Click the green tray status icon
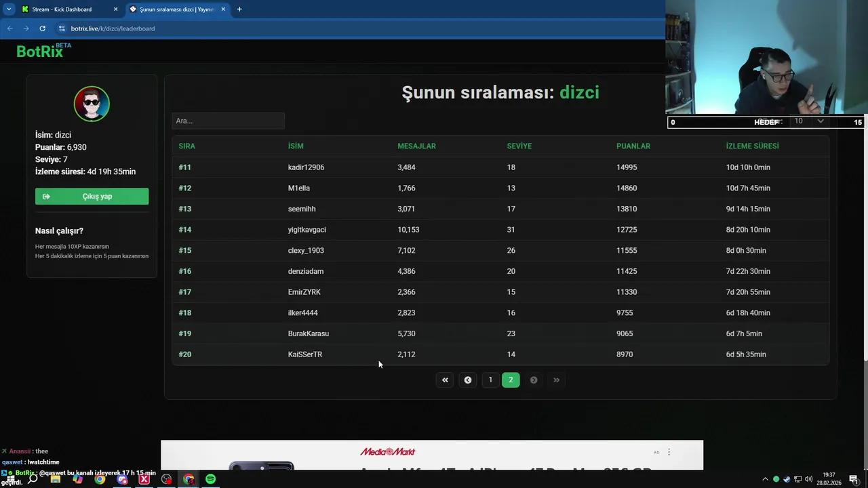The width and height of the screenshot is (868, 488). (x=776, y=479)
